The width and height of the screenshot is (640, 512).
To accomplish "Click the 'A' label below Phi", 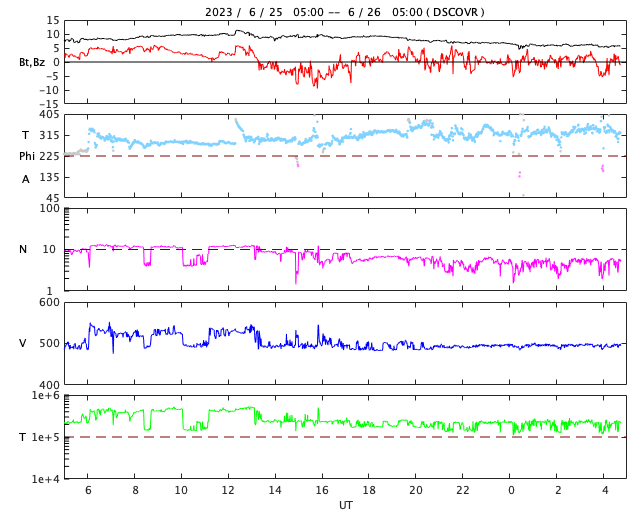I will point(26,179).
